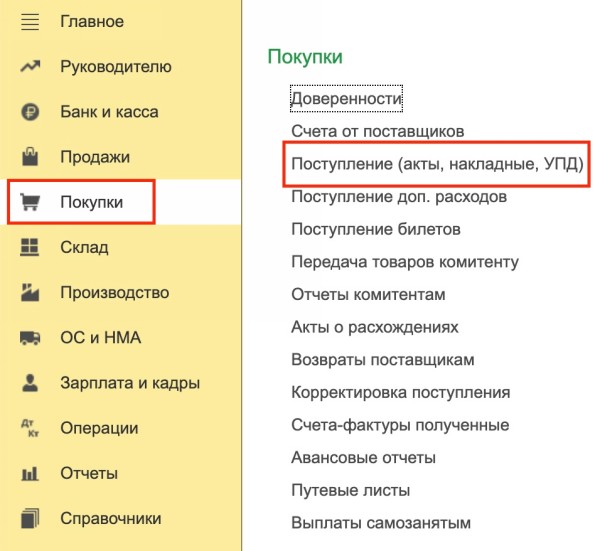Click the shopping bag icon for Продажи
This screenshot has width=600, height=551.
(x=30, y=157)
